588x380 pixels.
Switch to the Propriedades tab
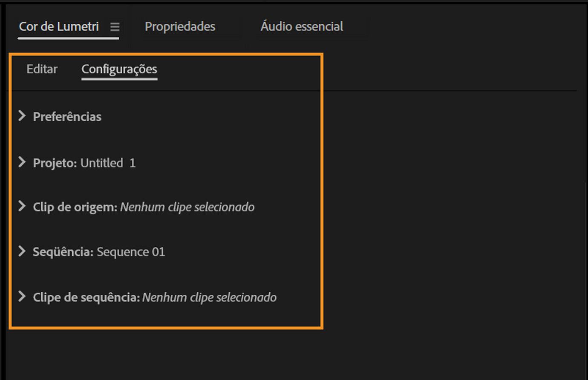179,26
